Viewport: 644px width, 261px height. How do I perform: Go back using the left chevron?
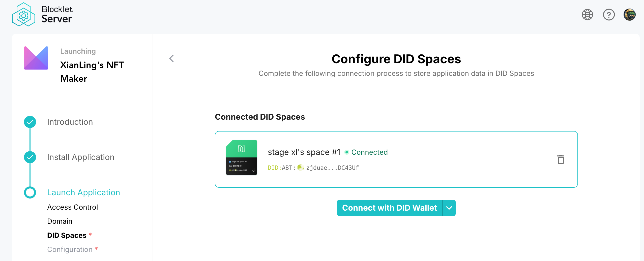coord(171,58)
